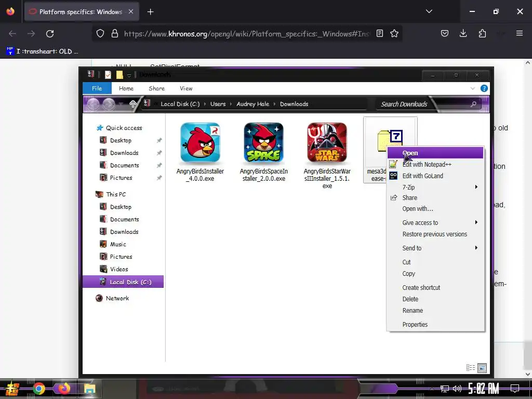The height and width of the screenshot is (399, 532).
Task: Select Cut from the context menu
Action: point(436,262)
